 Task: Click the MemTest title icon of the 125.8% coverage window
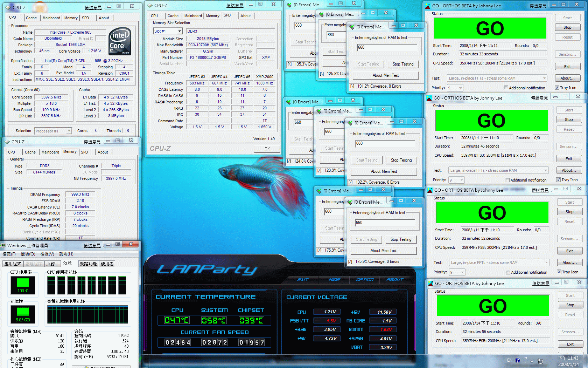point(321,14)
